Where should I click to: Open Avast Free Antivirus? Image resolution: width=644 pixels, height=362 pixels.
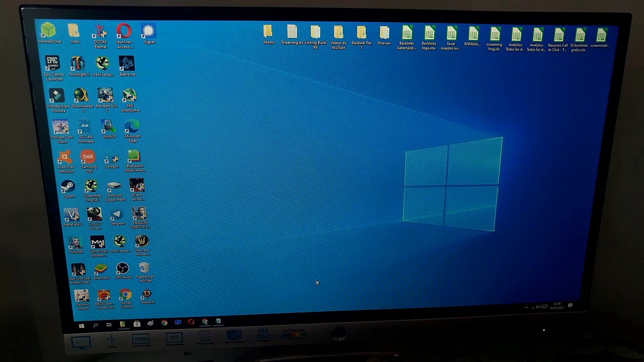(x=65, y=162)
